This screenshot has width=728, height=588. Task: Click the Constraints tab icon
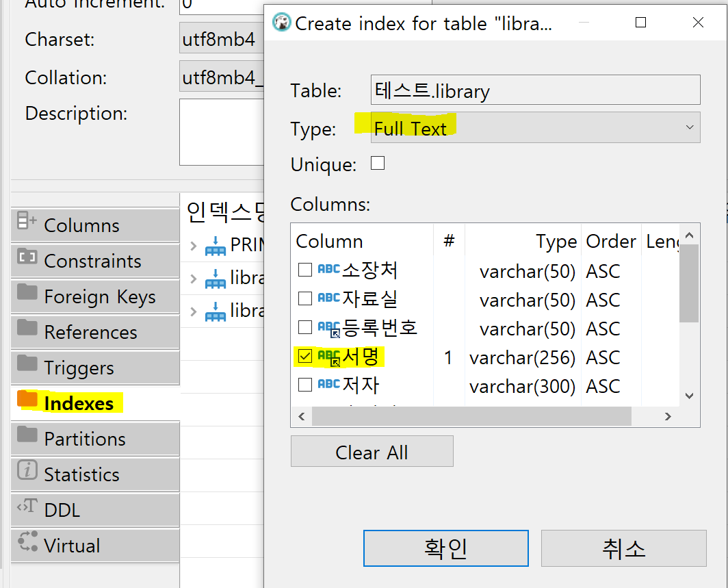tap(27, 257)
